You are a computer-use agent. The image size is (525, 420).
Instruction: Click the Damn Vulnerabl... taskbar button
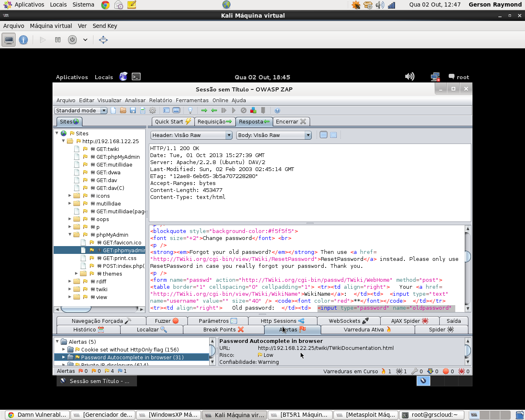tap(37, 415)
